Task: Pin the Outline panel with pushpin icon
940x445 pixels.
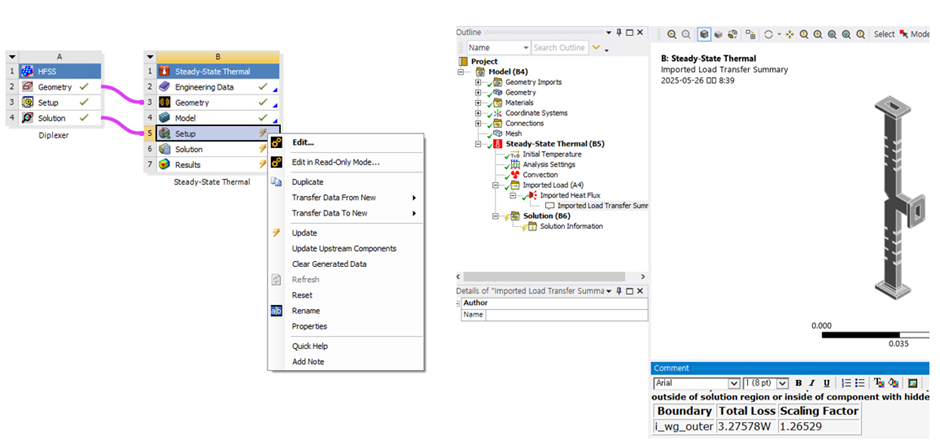Action: [x=619, y=32]
